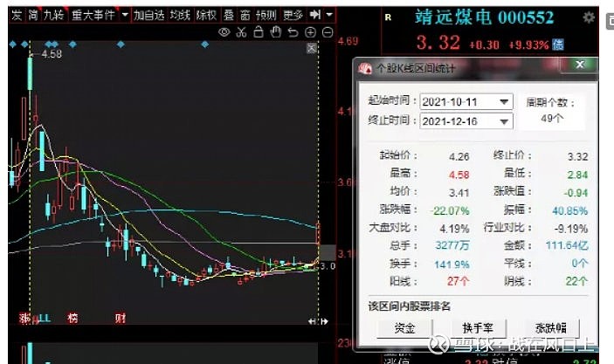
Task: Click the 涨跌幅 value -22.07%
Action: pos(450,211)
